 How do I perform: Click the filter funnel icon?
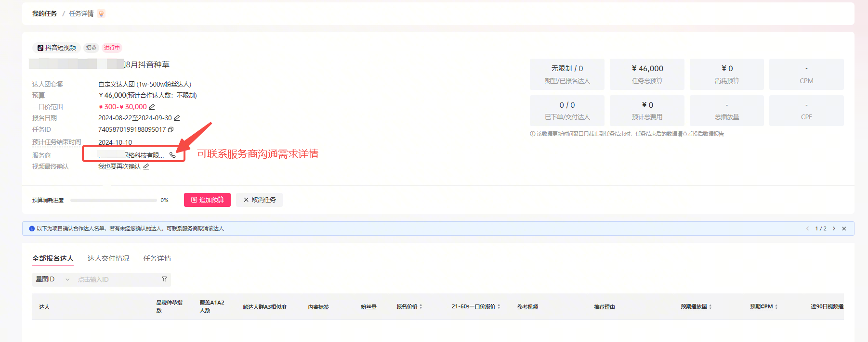[164, 279]
